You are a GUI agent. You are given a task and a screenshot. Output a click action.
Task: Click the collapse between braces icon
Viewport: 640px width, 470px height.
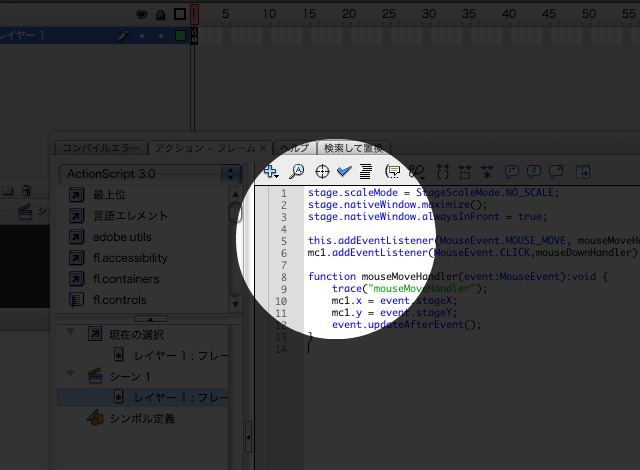[444, 171]
